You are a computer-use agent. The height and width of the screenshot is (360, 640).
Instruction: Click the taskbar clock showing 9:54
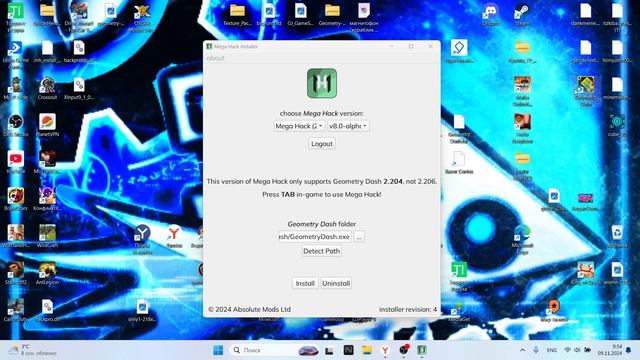[x=610, y=350]
